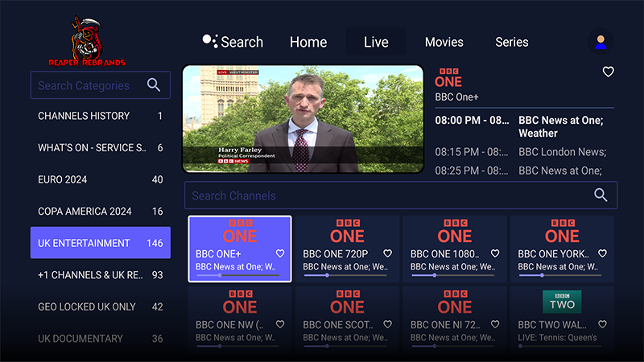644x362 pixels.
Task: Toggle favorite heart on BBC ONE NW tile
Action: coord(280,325)
